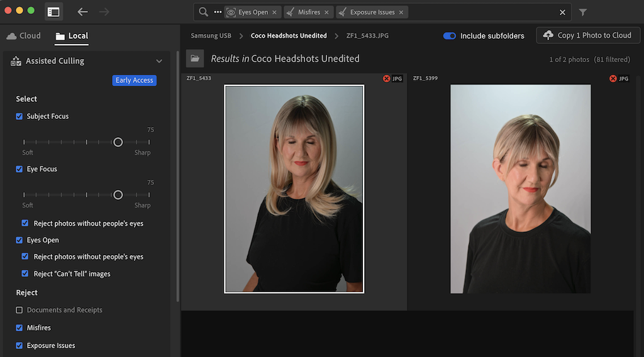Click the search magnifier icon
The image size is (644, 357).
pyautogui.click(x=203, y=12)
